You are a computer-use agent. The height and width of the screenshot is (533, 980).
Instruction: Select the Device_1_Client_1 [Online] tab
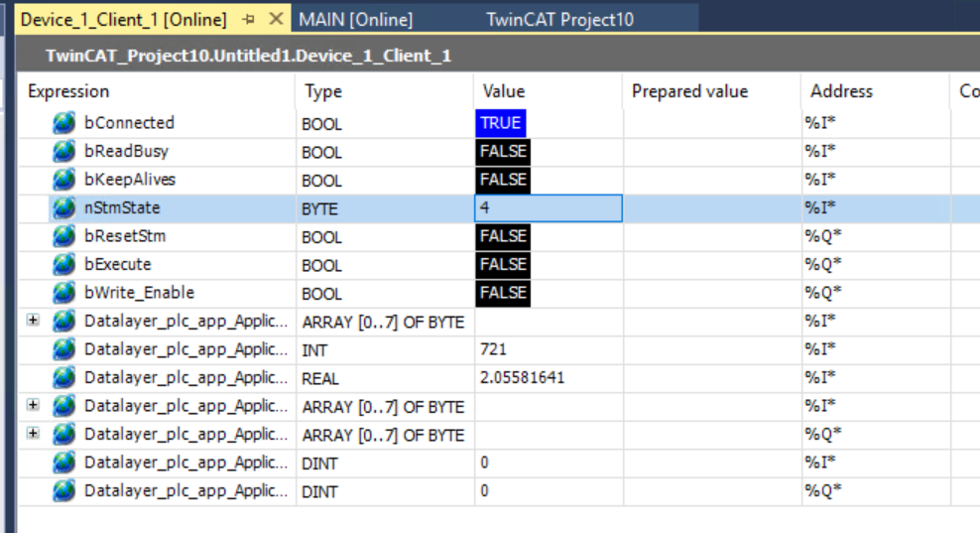click(x=124, y=20)
